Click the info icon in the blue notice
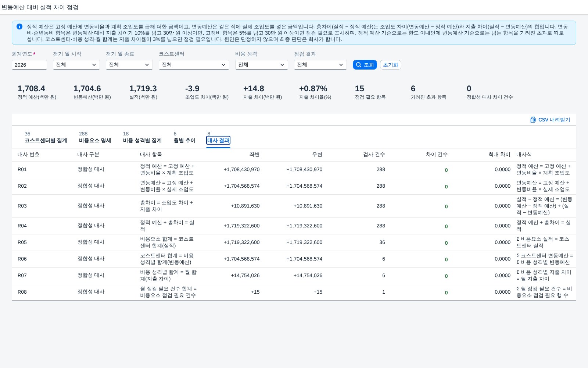 (19, 26)
